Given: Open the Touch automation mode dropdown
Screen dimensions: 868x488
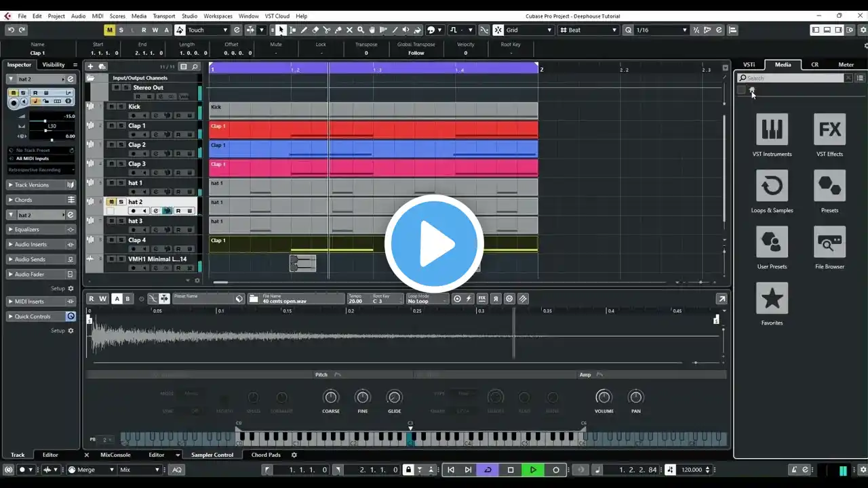Looking at the screenshot, I should pyautogui.click(x=208, y=30).
